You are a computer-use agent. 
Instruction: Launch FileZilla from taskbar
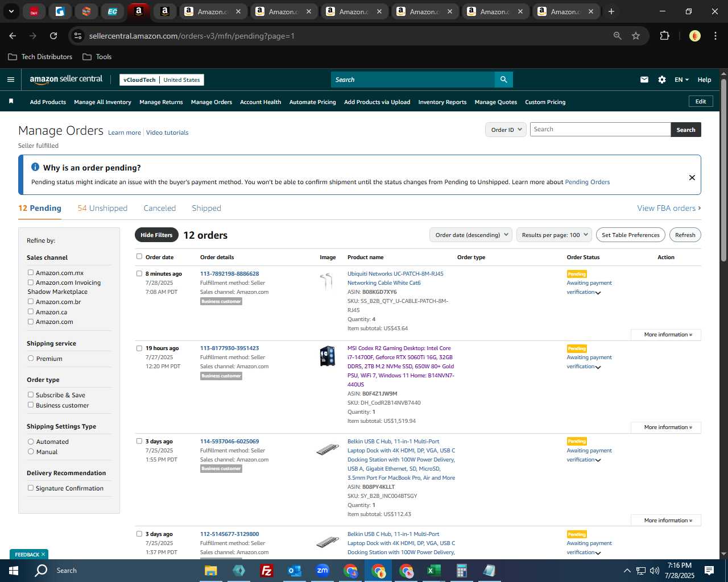pos(266,571)
